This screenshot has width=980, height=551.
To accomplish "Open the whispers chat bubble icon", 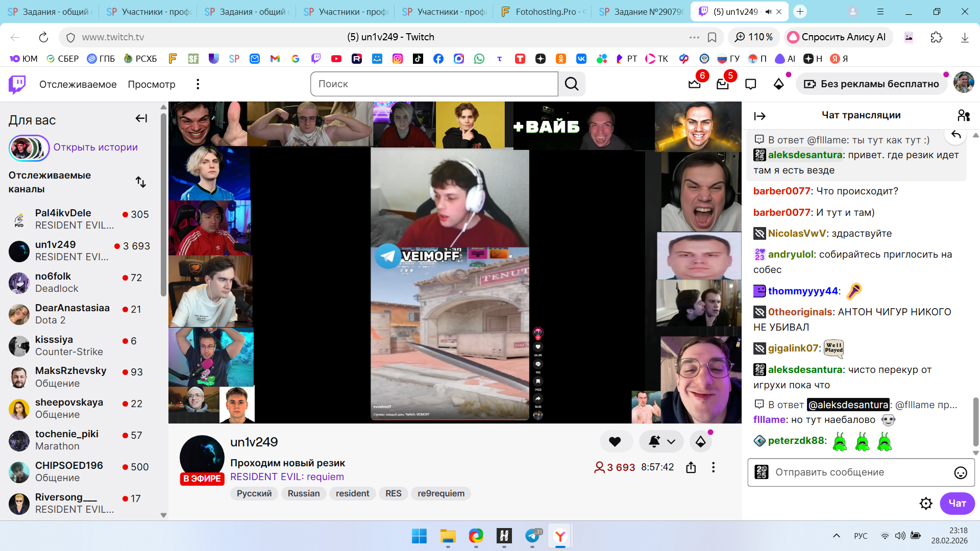I will pyautogui.click(x=750, y=84).
